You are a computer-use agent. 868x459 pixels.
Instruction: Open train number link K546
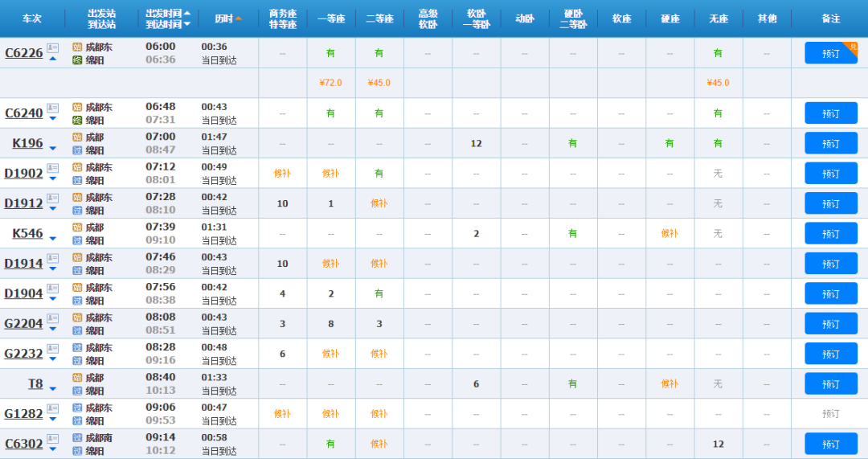[x=27, y=234]
